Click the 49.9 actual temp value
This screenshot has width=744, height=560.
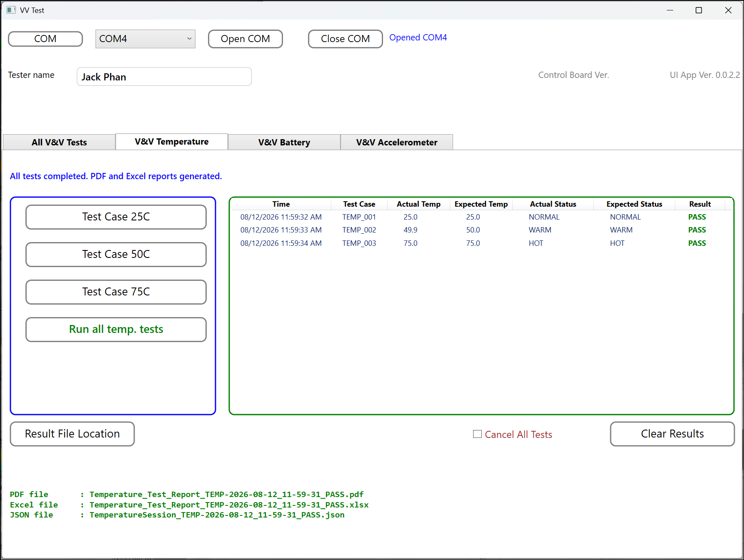pos(411,230)
